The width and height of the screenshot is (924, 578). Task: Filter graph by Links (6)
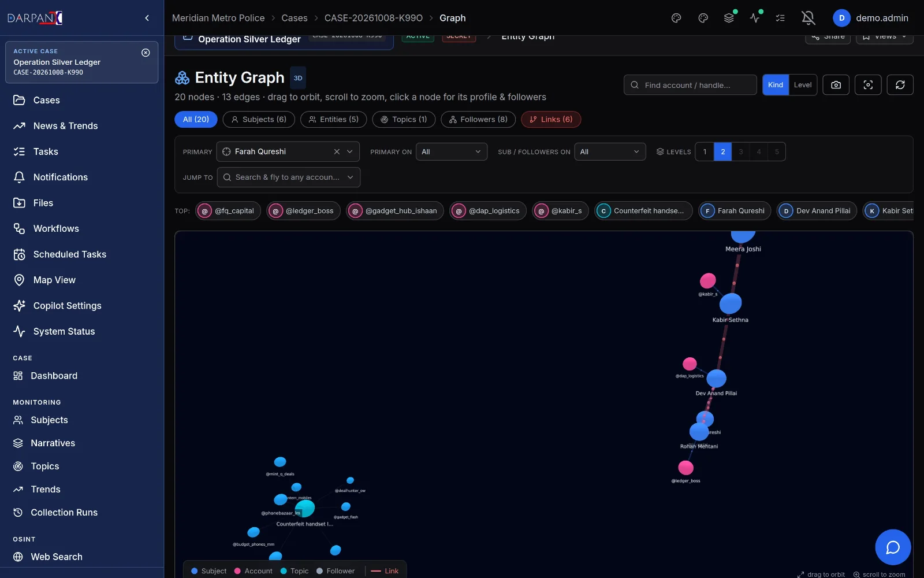tap(551, 120)
